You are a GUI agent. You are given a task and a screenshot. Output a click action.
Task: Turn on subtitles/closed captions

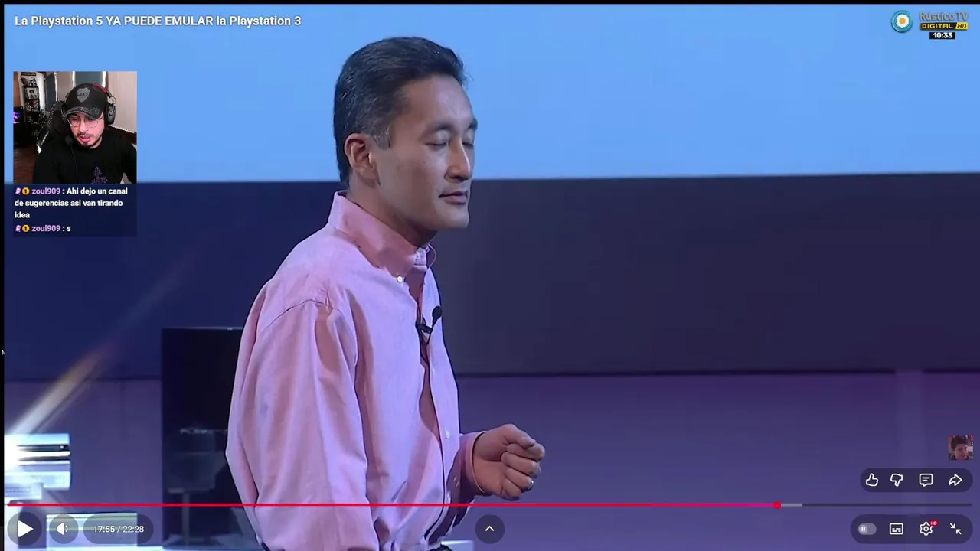(897, 529)
